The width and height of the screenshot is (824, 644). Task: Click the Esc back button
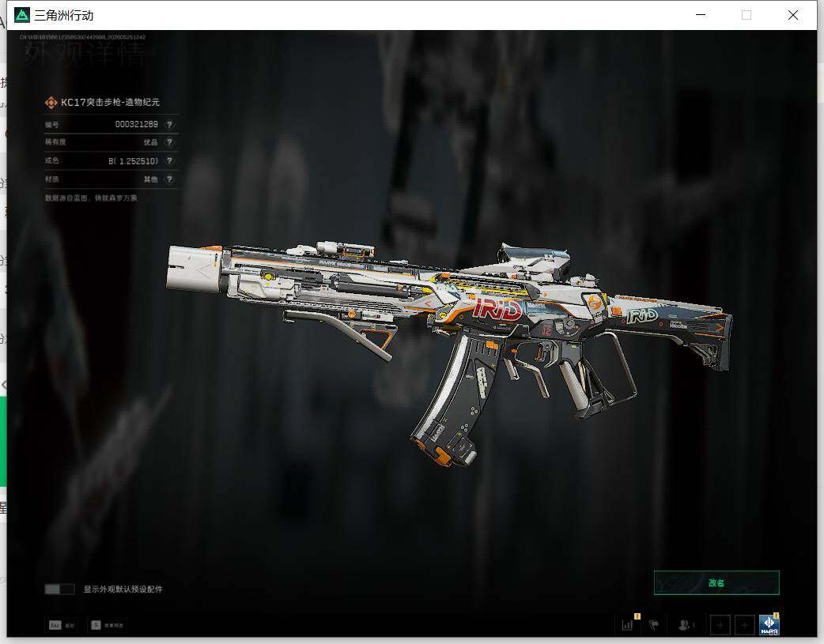(x=62, y=625)
